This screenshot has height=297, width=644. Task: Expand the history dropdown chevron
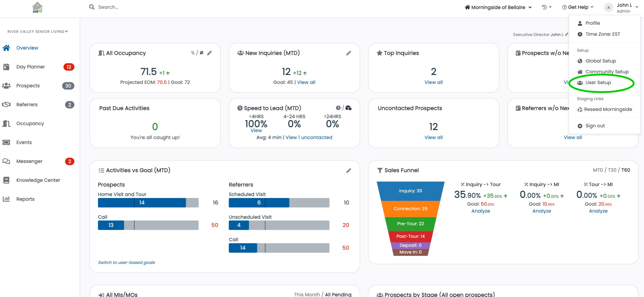tap(550, 7)
